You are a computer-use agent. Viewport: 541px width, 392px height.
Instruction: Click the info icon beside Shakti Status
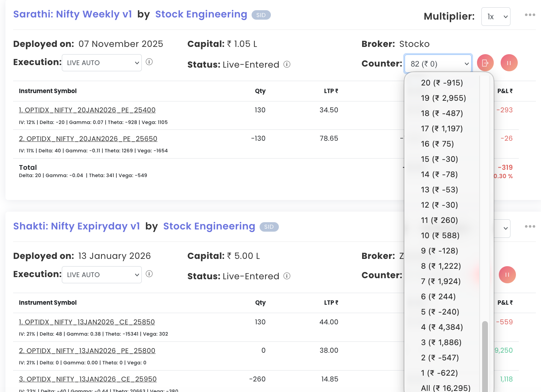point(287,276)
